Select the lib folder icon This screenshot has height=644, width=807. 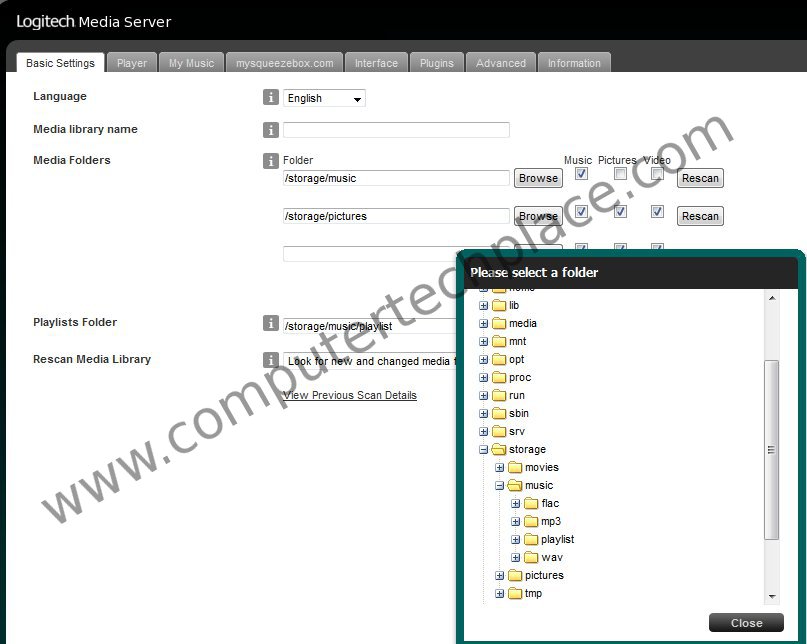click(x=499, y=305)
